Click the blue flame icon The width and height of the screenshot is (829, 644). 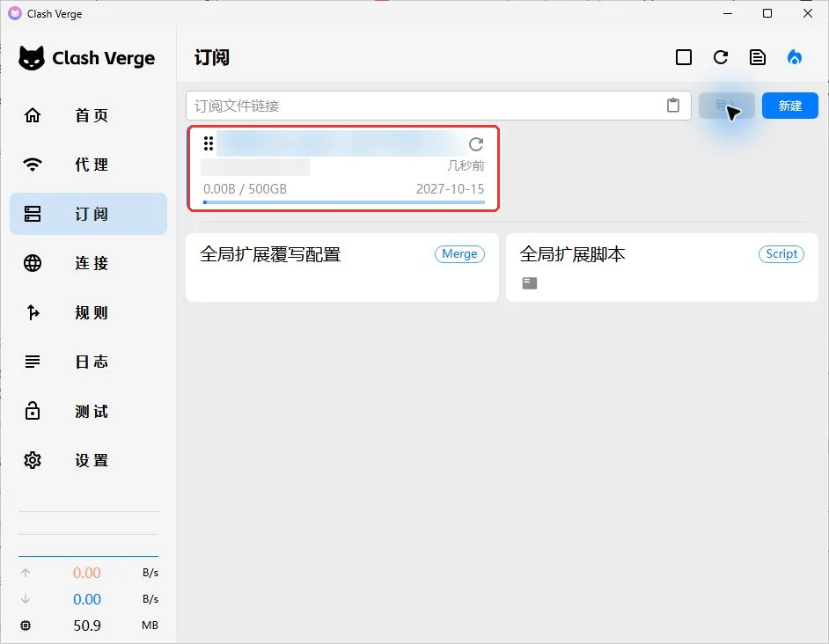click(795, 57)
